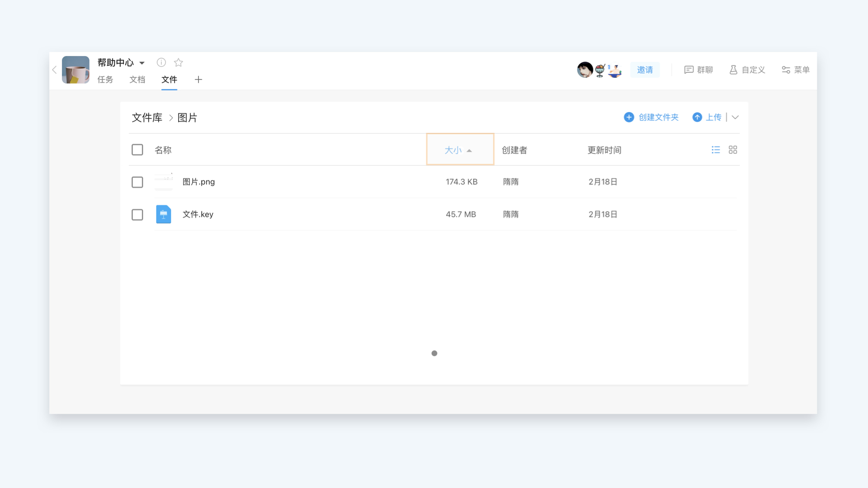Image resolution: width=868 pixels, height=488 pixels.
Task: Switch to grid view icon
Action: tap(733, 150)
